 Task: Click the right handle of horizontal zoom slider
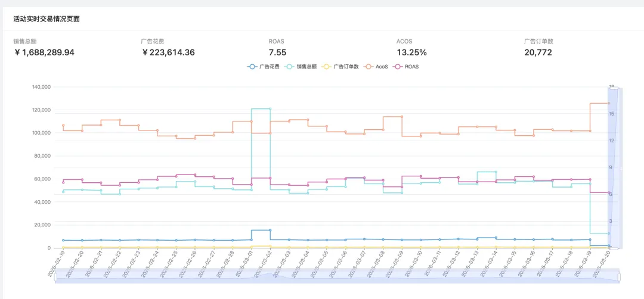click(x=619, y=278)
